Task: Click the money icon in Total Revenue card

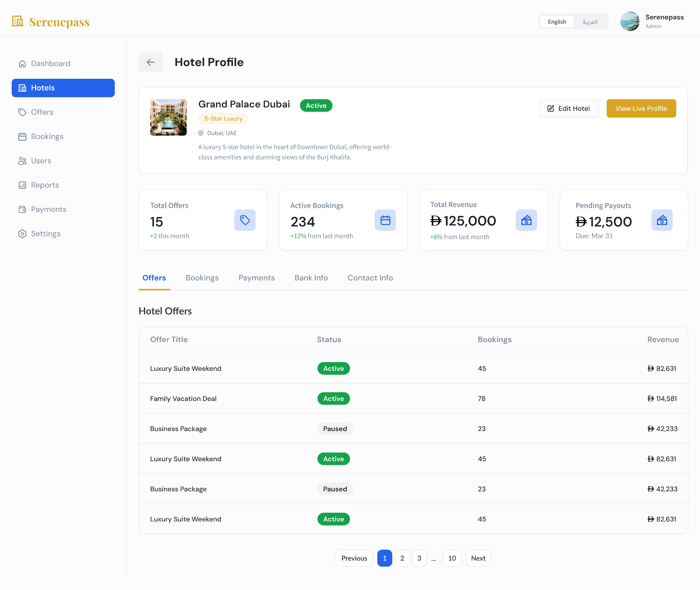Action: tap(526, 220)
